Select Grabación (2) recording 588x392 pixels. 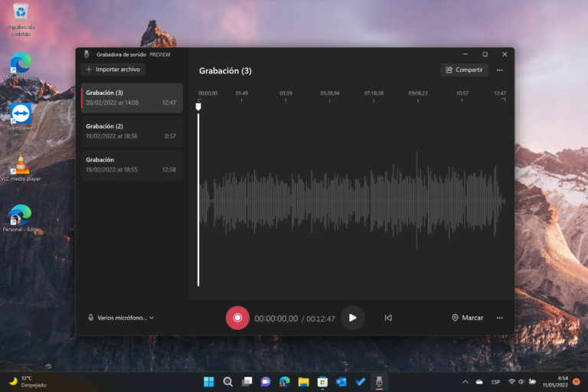tap(132, 131)
